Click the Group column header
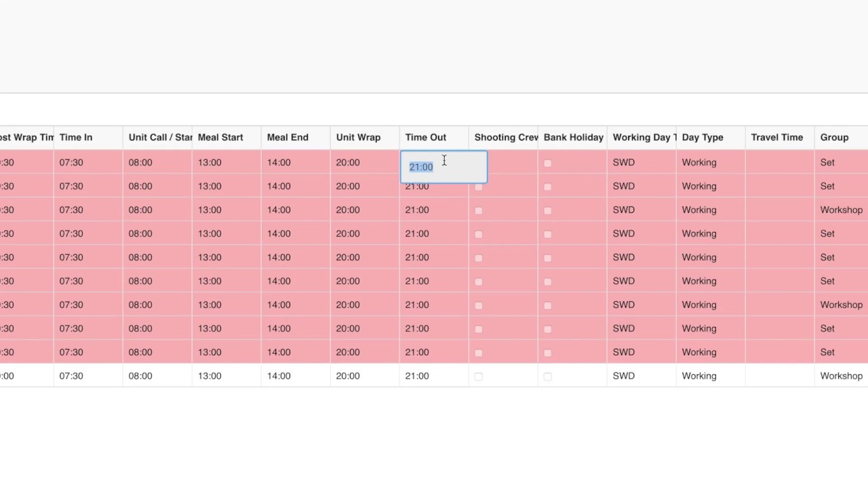 click(x=841, y=137)
